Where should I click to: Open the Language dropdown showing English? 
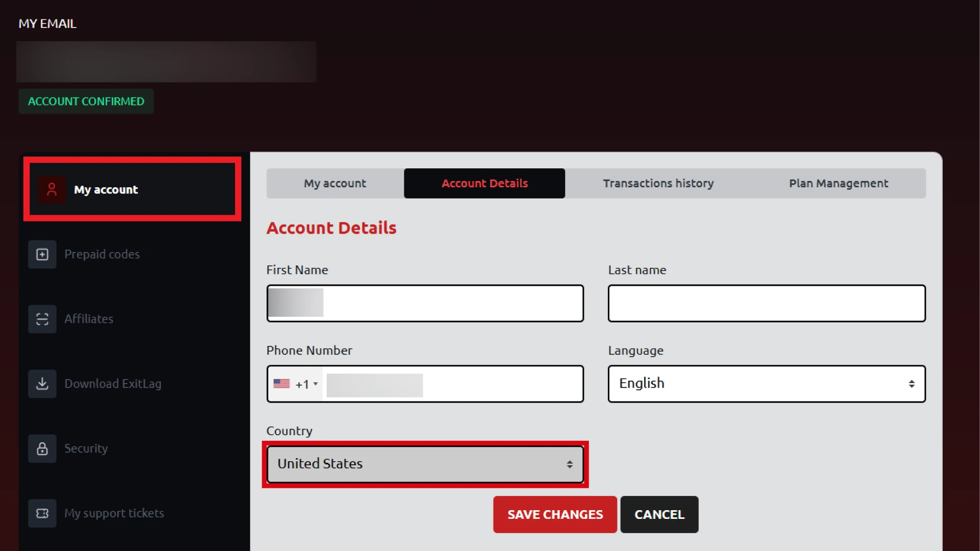766,384
